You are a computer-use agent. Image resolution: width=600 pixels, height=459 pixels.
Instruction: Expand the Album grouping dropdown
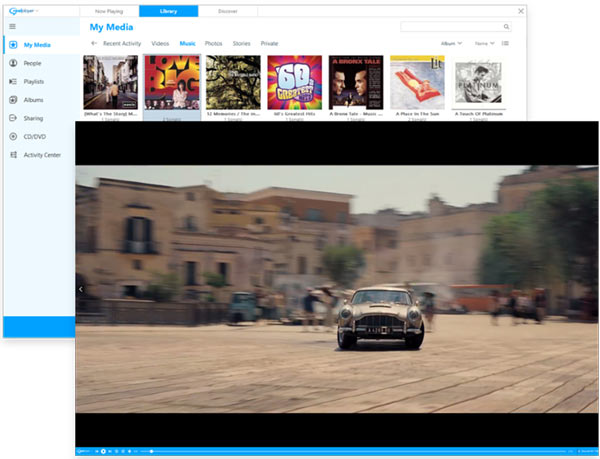(452, 44)
